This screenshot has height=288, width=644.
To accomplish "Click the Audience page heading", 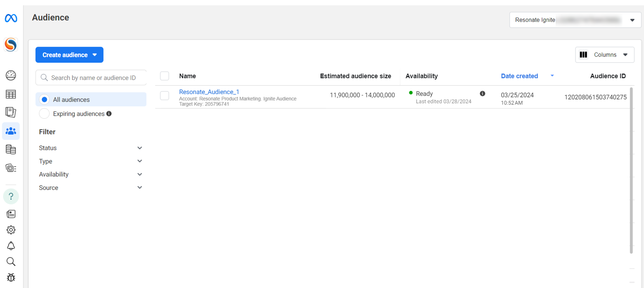I will (51, 18).
